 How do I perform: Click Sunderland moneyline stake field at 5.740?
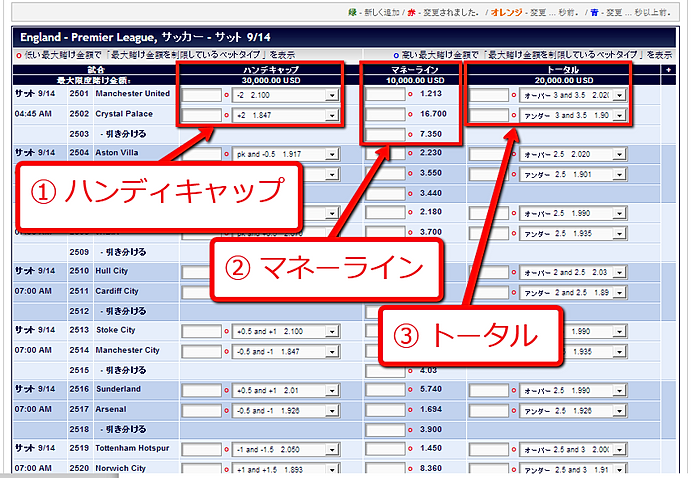point(385,390)
